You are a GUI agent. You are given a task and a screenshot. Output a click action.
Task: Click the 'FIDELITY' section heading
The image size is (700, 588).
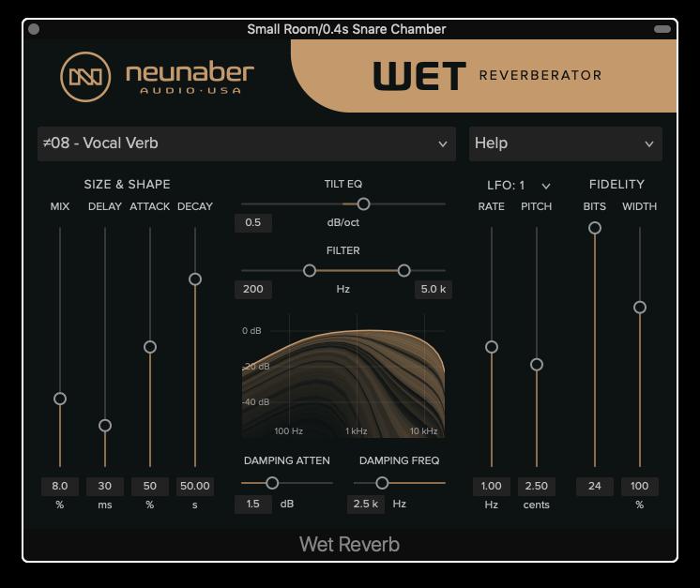click(616, 184)
